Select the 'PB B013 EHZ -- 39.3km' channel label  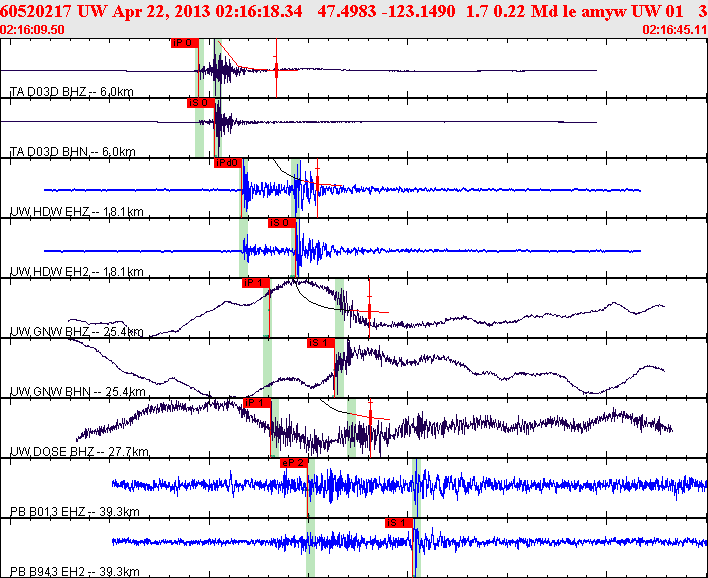pos(75,512)
